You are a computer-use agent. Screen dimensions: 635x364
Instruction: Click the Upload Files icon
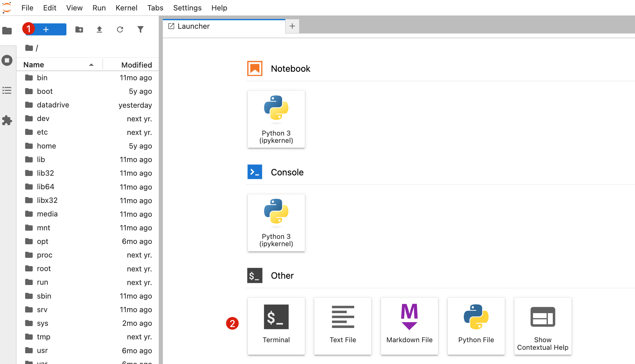tap(99, 29)
